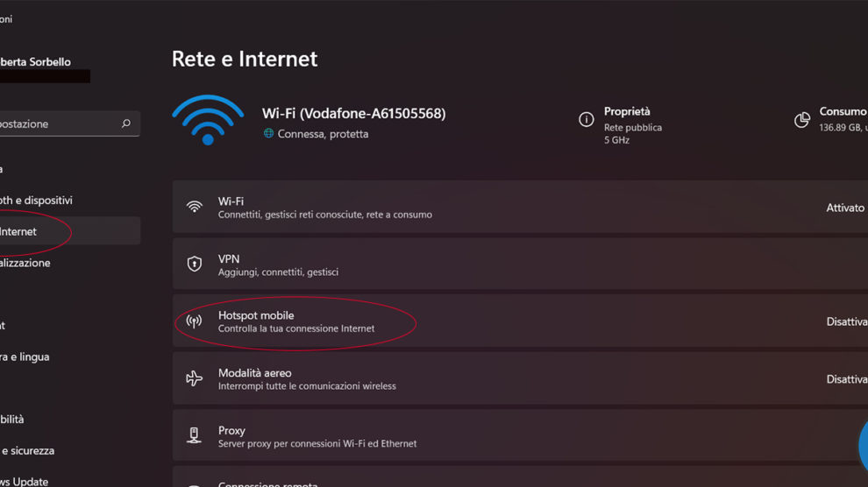
Task: Open Privacy e sicurezza settings
Action: [x=28, y=451]
